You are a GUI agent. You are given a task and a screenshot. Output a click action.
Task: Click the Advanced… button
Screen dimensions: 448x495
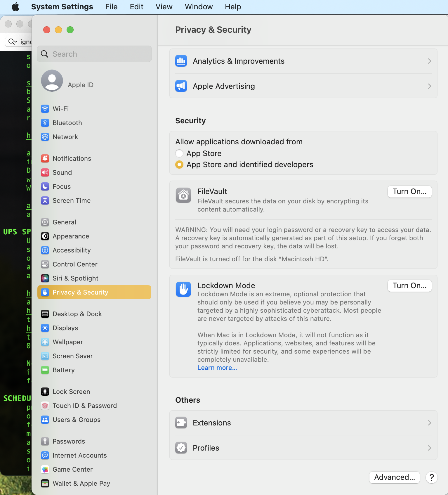tap(395, 477)
